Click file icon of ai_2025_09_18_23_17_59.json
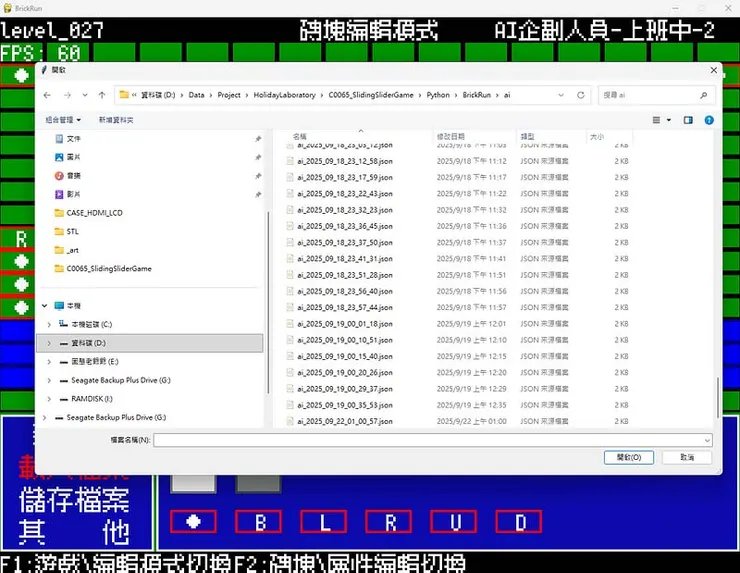 pyautogui.click(x=290, y=177)
